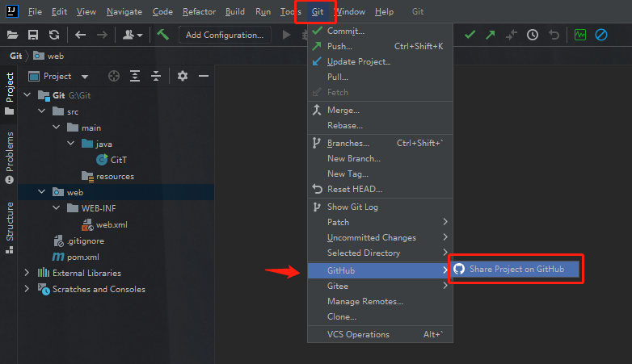Open the Refactor menu
Viewport: 632px width, 364px height.
(199, 11)
